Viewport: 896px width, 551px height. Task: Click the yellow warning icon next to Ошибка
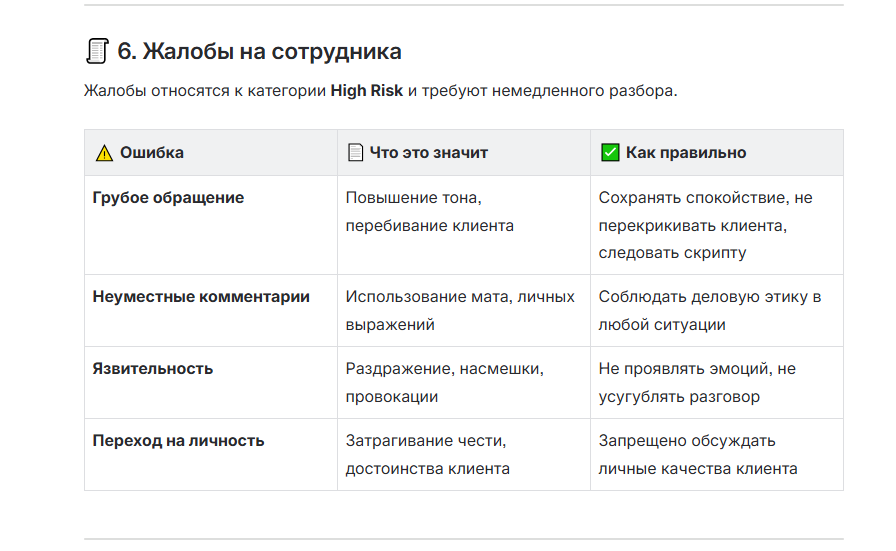coord(104,153)
